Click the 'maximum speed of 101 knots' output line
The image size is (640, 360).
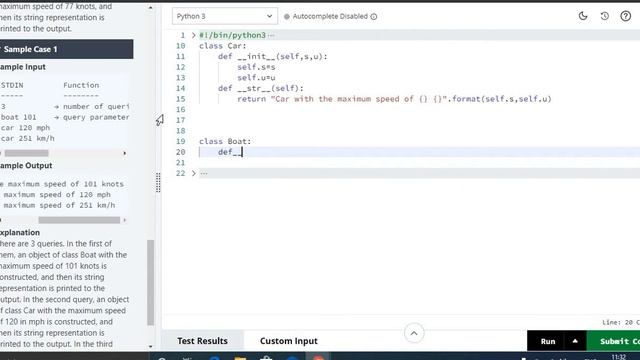[x=66, y=184]
